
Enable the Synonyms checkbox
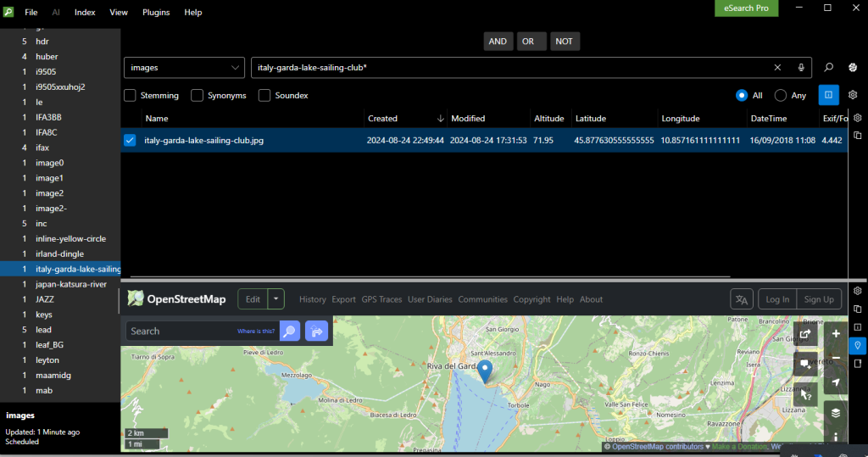pos(198,96)
